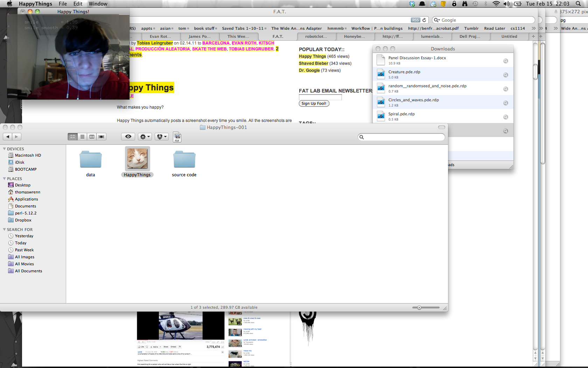Switch Finder to column view
The image size is (588, 368).
(x=92, y=137)
